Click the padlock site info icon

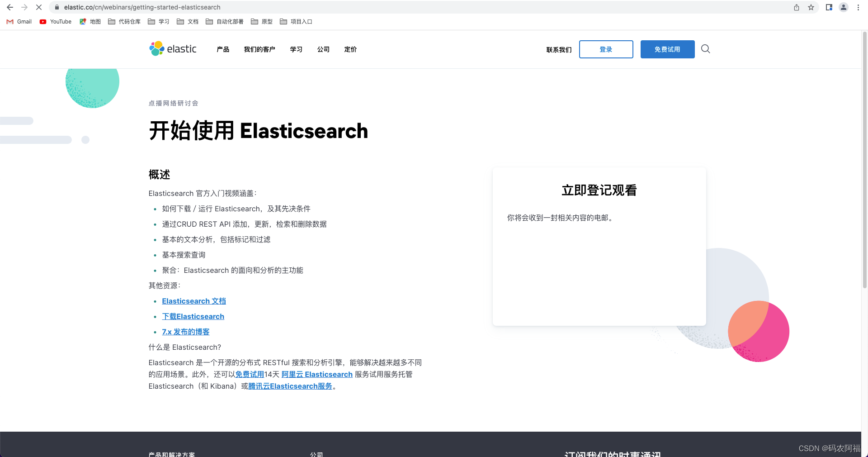point(57,7)
